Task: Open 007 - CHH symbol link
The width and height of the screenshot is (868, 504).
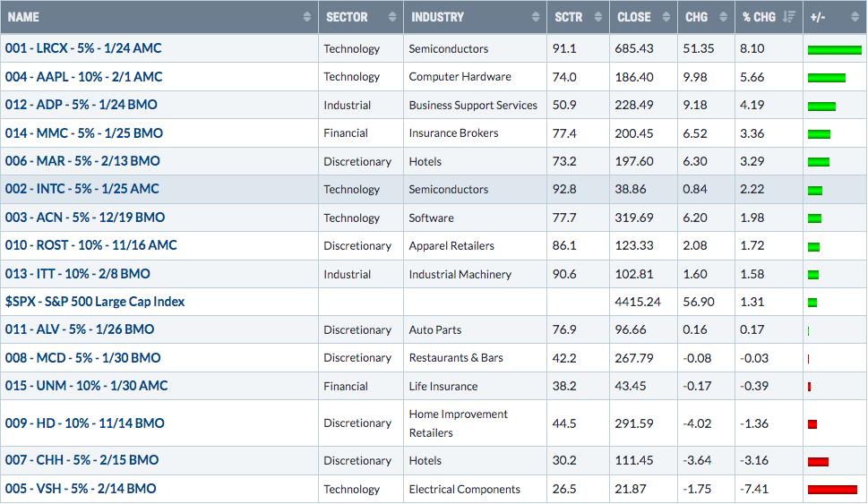Action: tap(82, 460)
